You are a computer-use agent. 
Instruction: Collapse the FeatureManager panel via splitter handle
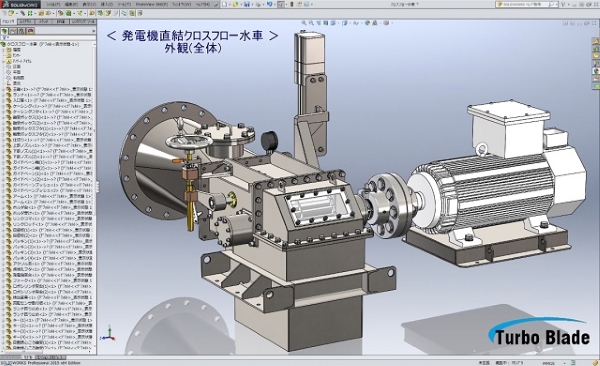point(97,187)
